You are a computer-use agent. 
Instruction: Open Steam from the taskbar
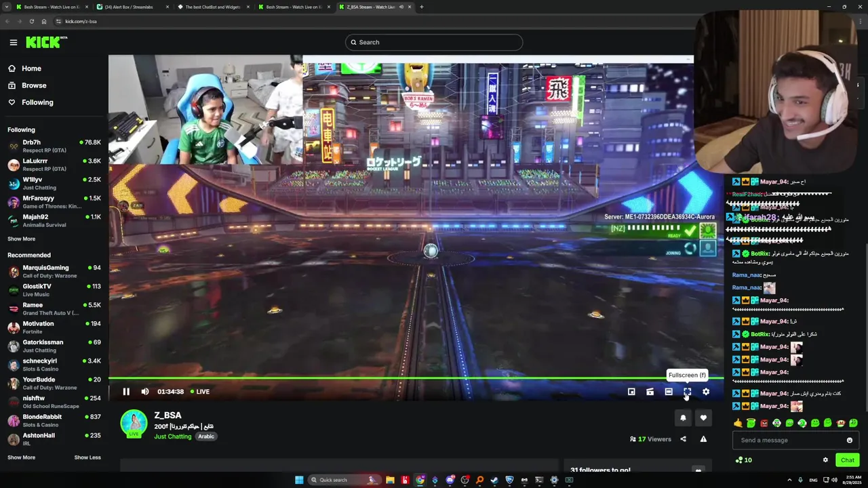495,480
